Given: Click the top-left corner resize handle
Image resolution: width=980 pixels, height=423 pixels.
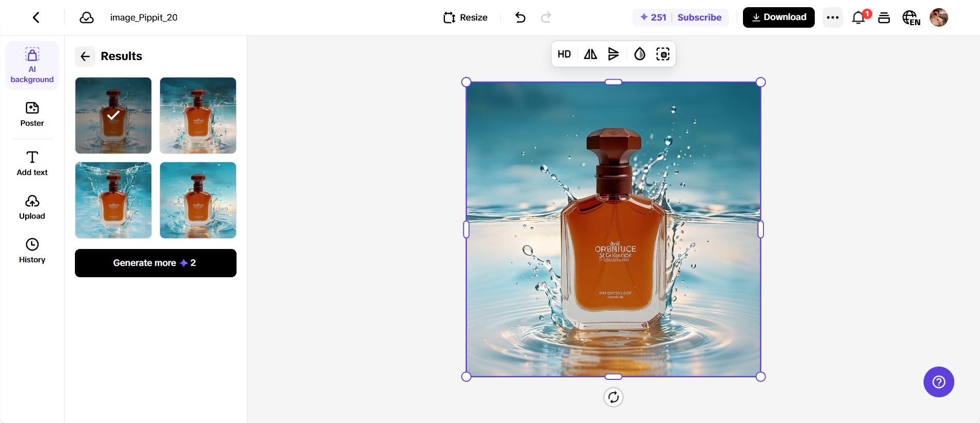Looking at the screenshot, I should click(466, 82).
